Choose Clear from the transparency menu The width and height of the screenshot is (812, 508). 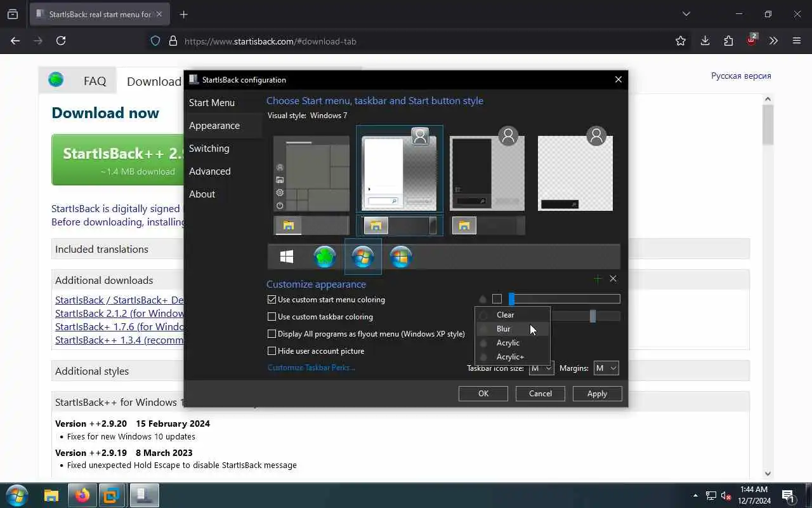pos(513,315)
